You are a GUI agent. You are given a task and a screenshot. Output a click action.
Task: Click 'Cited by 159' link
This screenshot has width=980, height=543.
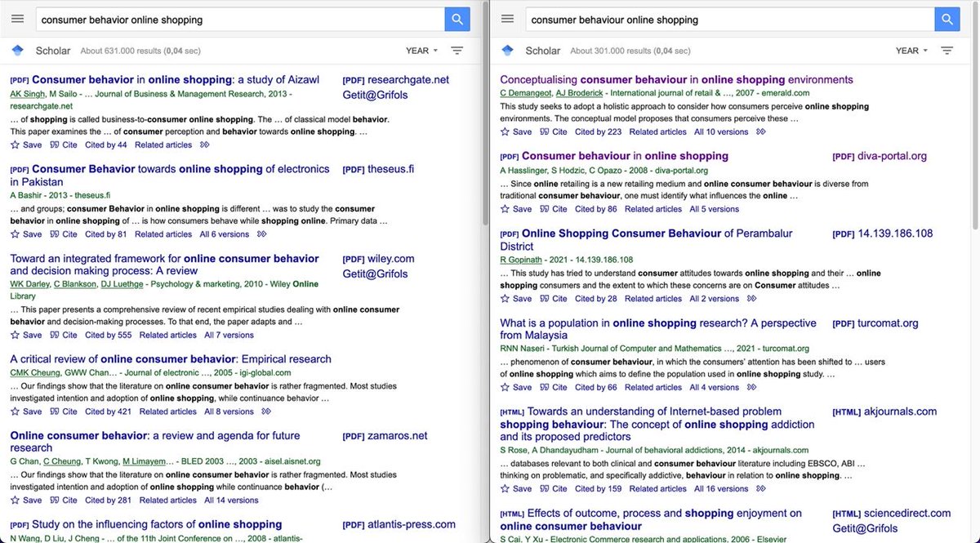pos(598,488)
